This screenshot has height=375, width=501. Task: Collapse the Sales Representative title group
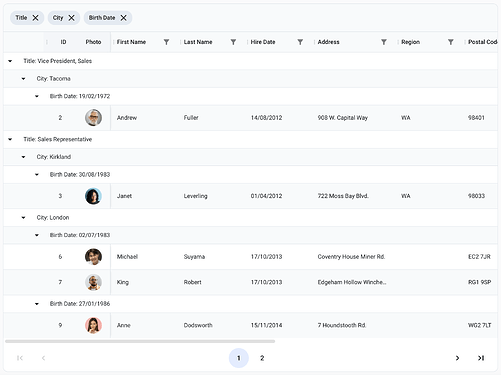tap(10, 139)
